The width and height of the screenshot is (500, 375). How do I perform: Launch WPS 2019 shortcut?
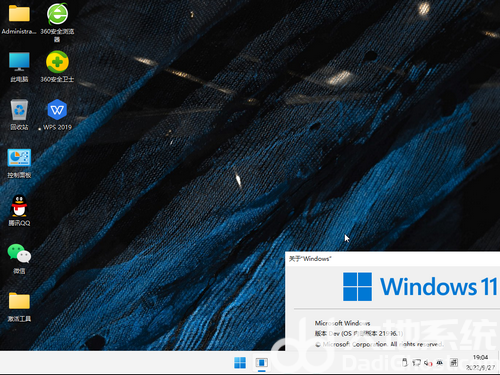pyautogui.click(x=57, y=114)
